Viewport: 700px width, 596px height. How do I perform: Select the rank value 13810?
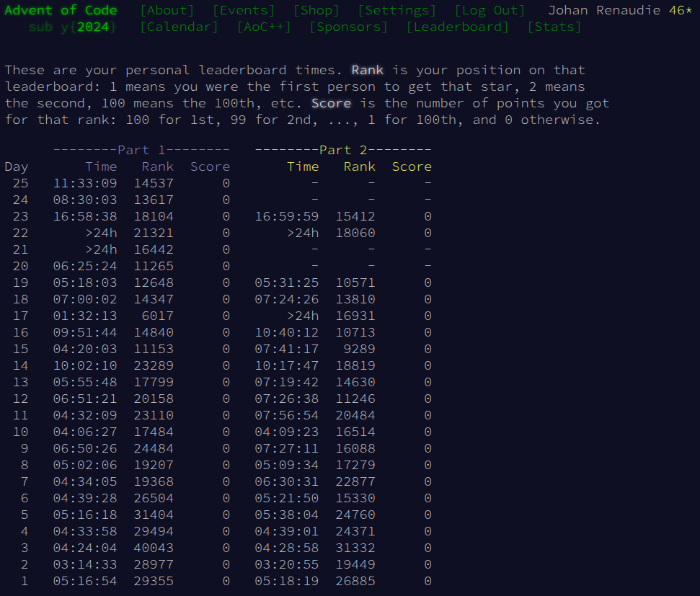(x=355, y=300)
